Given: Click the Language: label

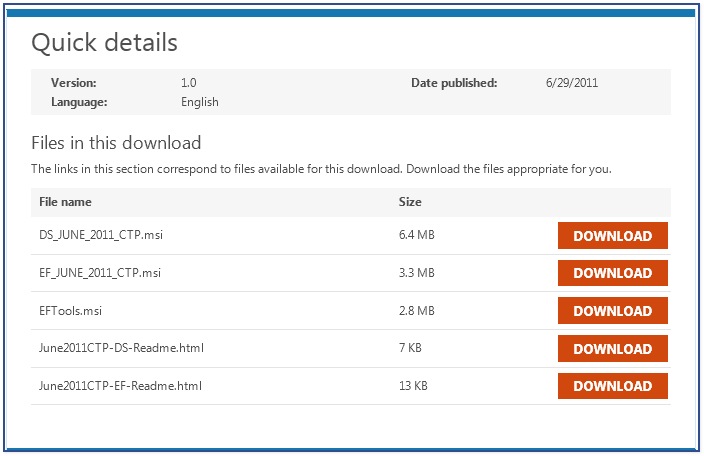Looking at the screenshot, I should 79,102.
